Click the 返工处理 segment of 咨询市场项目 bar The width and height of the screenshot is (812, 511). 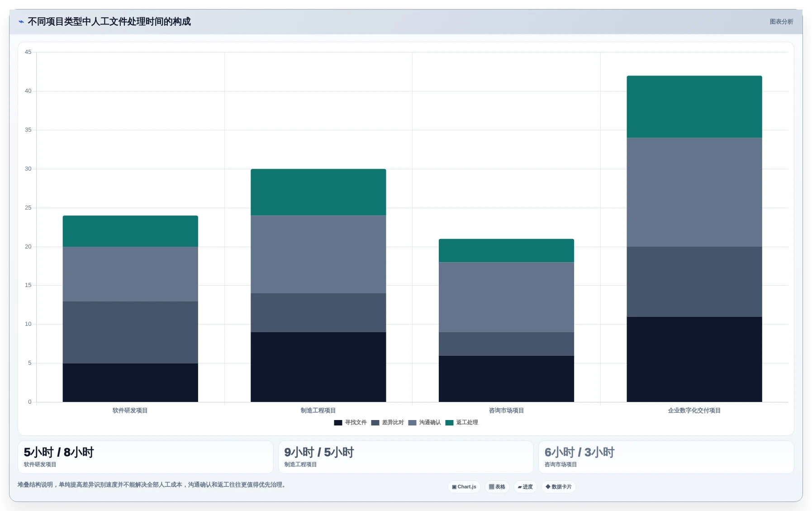point(506,251)
